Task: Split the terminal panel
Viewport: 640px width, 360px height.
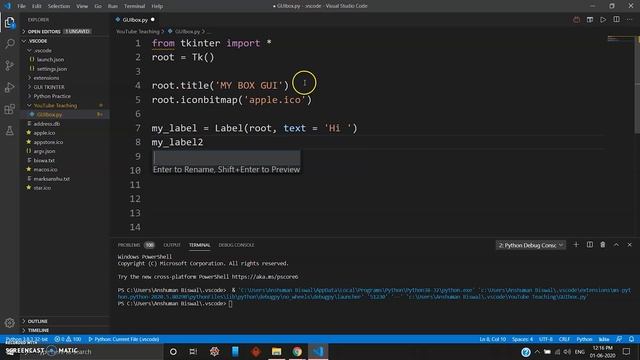Action: (590, 245)
